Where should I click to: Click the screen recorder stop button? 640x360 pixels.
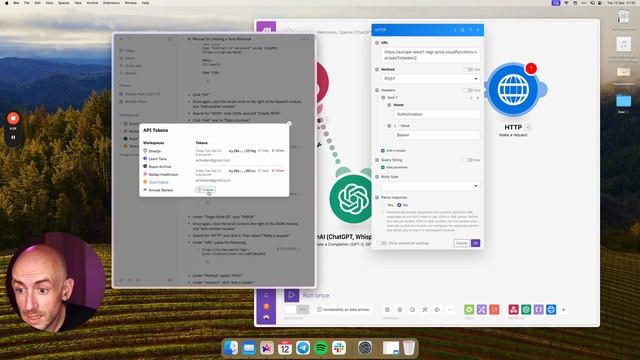pyautogui.click(x=13, y=118)
